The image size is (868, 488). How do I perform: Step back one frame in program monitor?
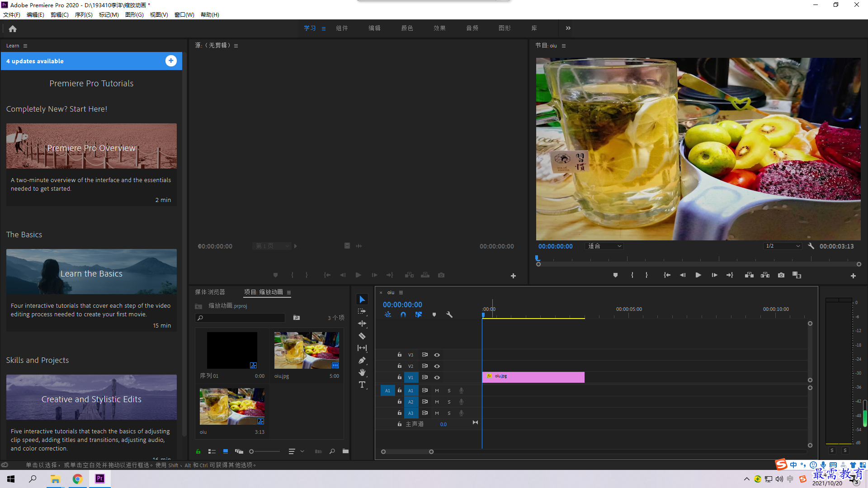(683, 275)
